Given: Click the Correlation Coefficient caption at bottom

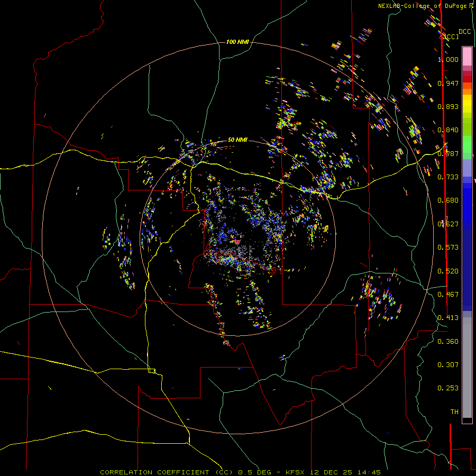Looking at the screenshot, I should [240, 472].
